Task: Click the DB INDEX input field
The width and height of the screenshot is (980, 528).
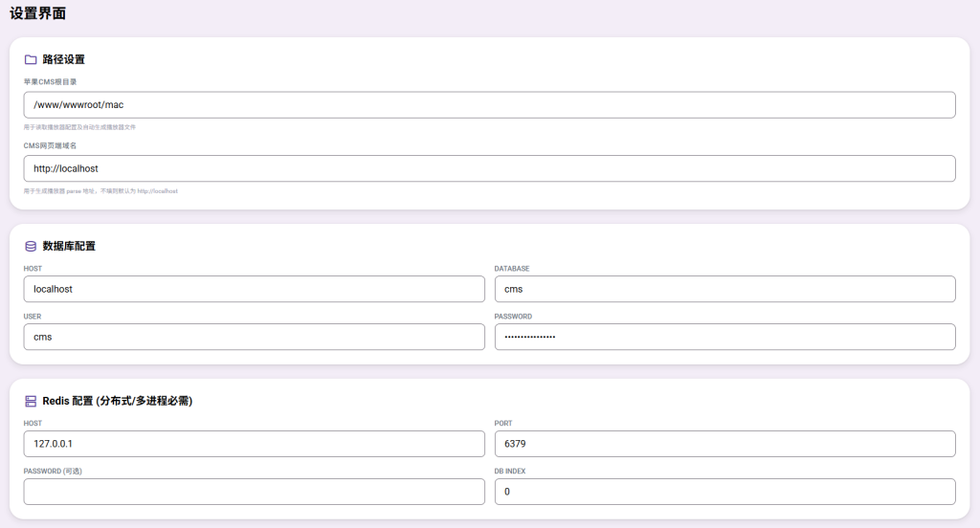Action: click(724, 492)
